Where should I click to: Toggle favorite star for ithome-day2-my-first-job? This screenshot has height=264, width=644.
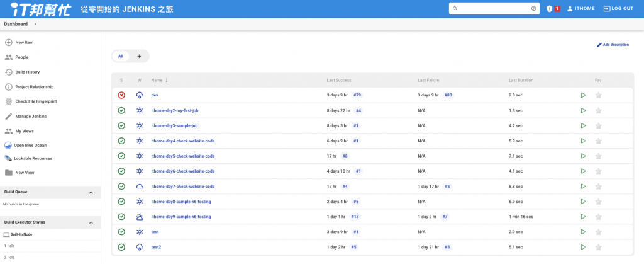click(x=599, y=110)
